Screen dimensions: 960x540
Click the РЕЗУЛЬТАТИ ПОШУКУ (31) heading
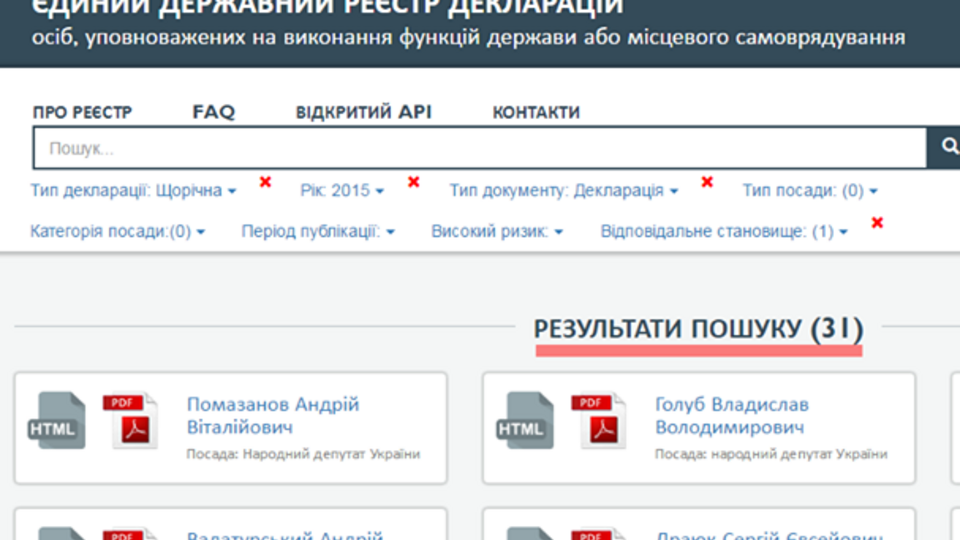click(x=699, y=329)
